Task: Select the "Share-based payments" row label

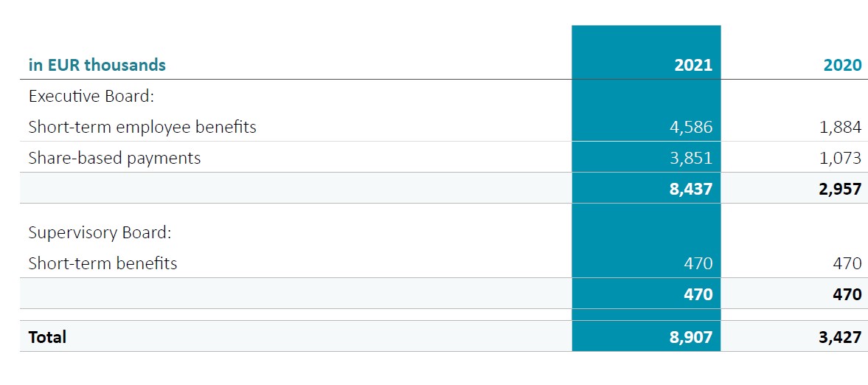Action: pyautogui.click(x=114, y=158)
